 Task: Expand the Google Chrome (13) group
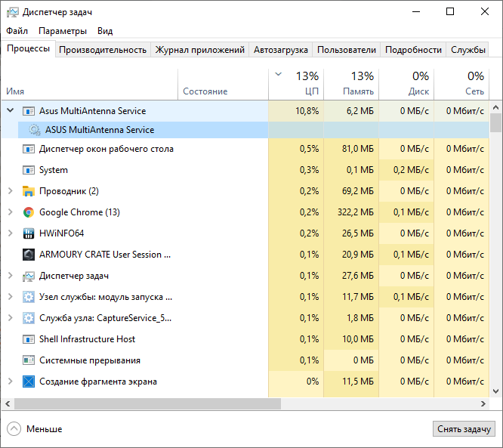[x=11, y=212]
